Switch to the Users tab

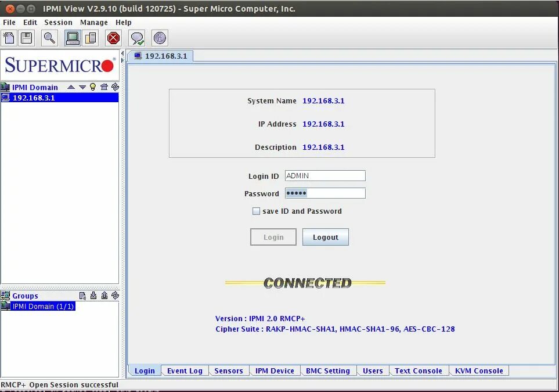pyautogui.click(x=373, y=371)
